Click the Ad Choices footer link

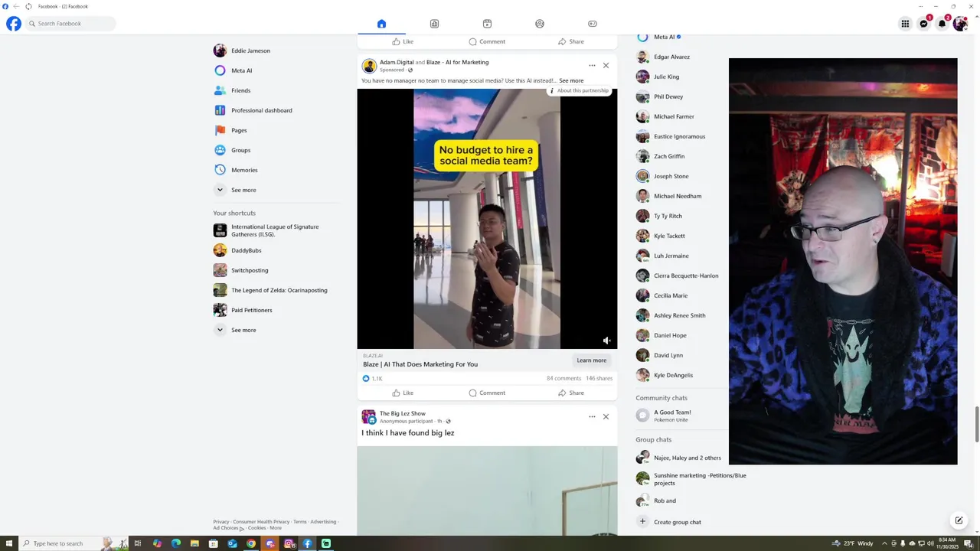click(227, 528)
